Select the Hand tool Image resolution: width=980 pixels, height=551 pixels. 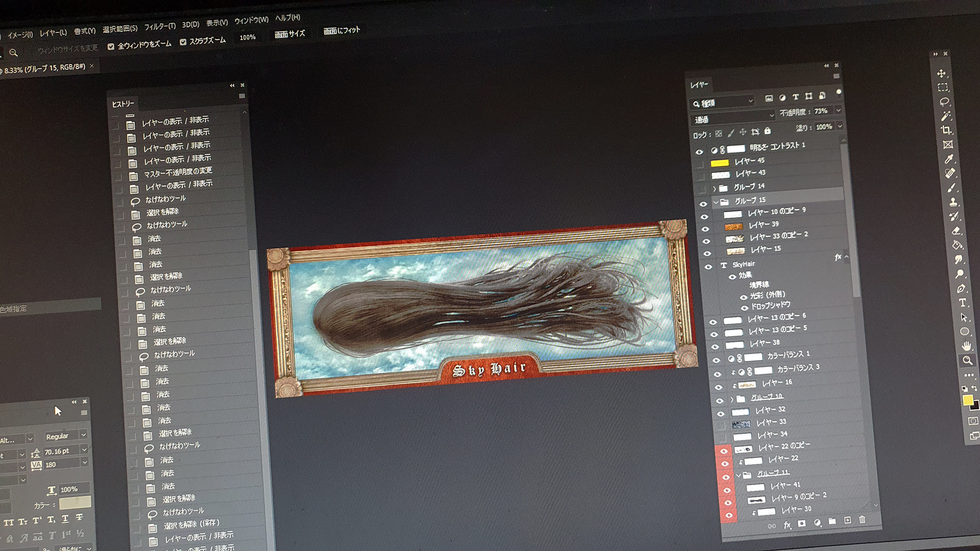(x=966, y=346)
